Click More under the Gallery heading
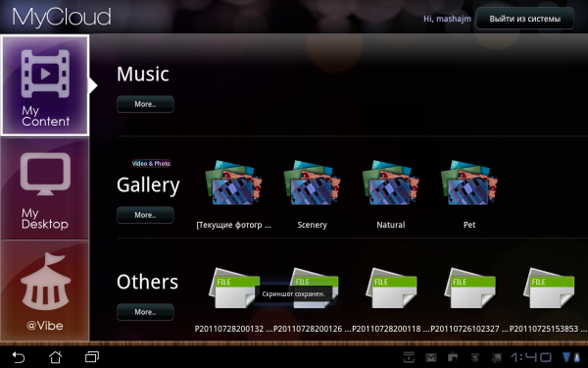Viewport: 588px width, 368px height. pyautogui.click(x=145, y=215)
